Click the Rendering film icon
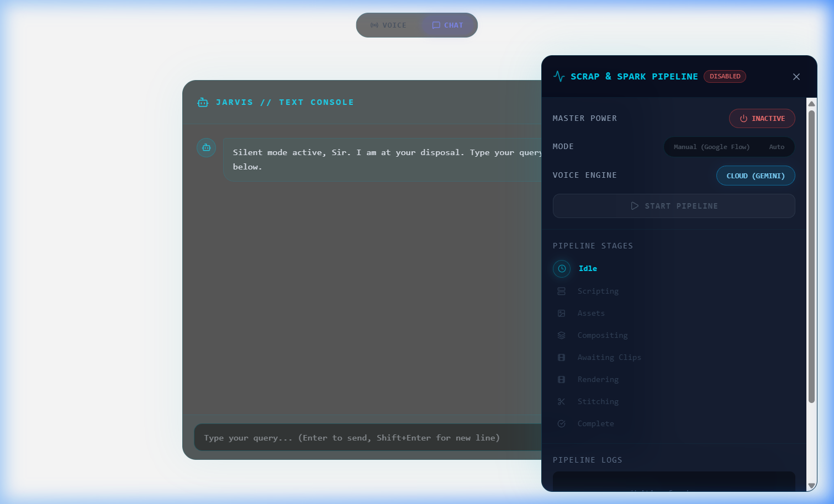Viewport: 834px width, 504px height. tap(561, 379)
